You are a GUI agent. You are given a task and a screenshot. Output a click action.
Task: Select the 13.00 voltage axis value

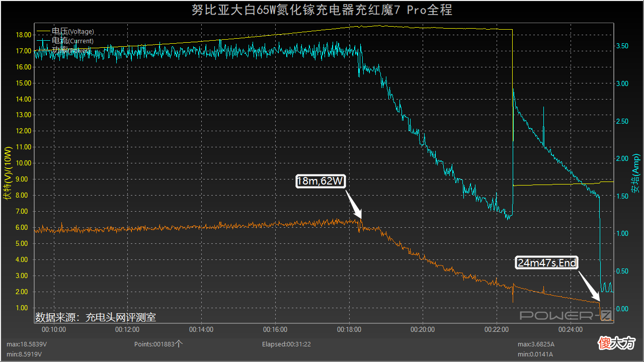[x=23, y=115]
